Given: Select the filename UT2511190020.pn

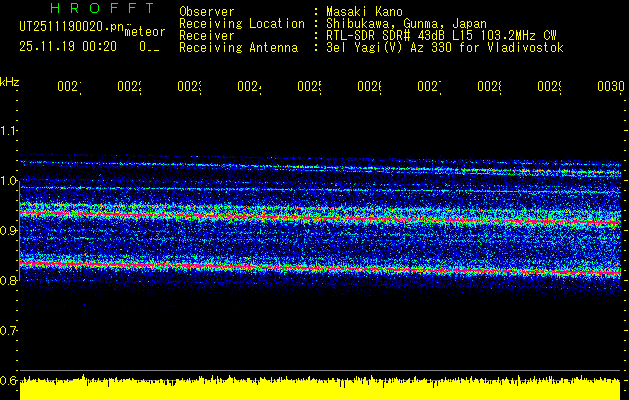Looking at the screenshot, I should pyautogui.click(x=72, y=26).
